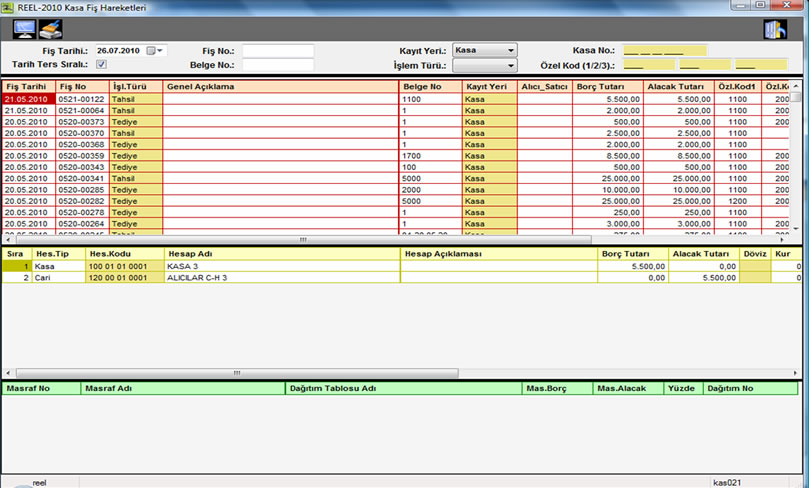Screen dimensions: 809x488
Task: Select the row with Fiş No 0521-00064
Action: click(x=395, y=110)
